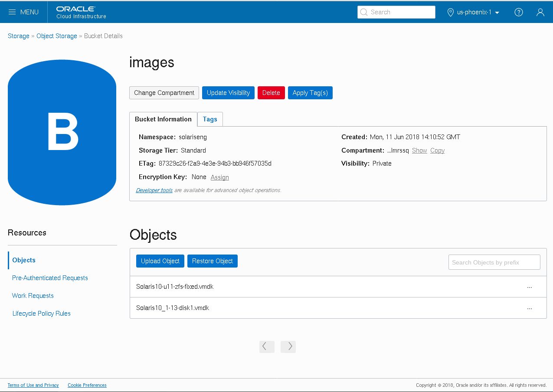Show the full compartment ID
The height and width of the screenshot is (392, 553).
419,150
